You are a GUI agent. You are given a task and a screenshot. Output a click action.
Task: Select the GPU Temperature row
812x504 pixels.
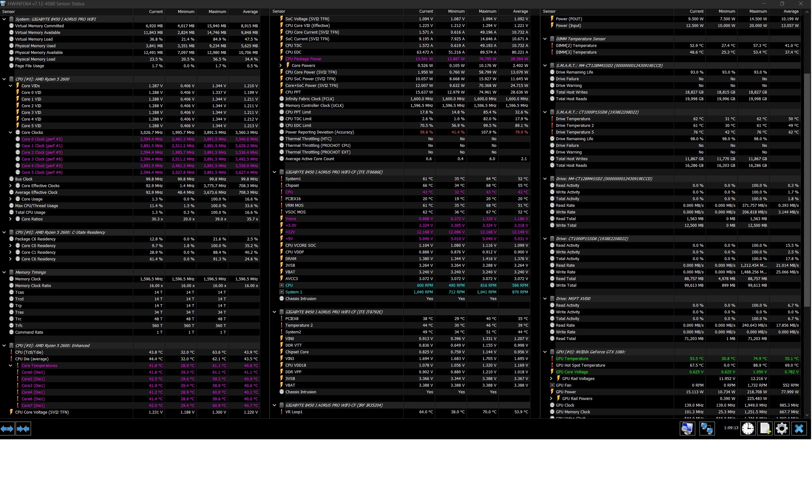pos(572,359)
